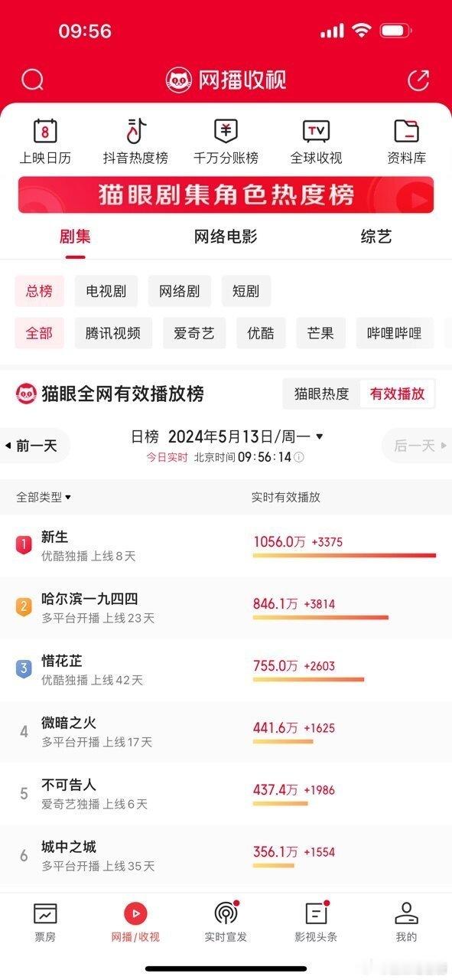Select the 腾讯视频 platform filter
This screenshot has width=452, height=980.
[113, 333]
